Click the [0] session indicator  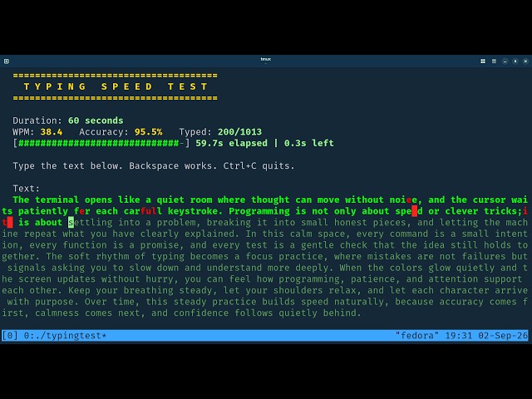coord(10,336)
